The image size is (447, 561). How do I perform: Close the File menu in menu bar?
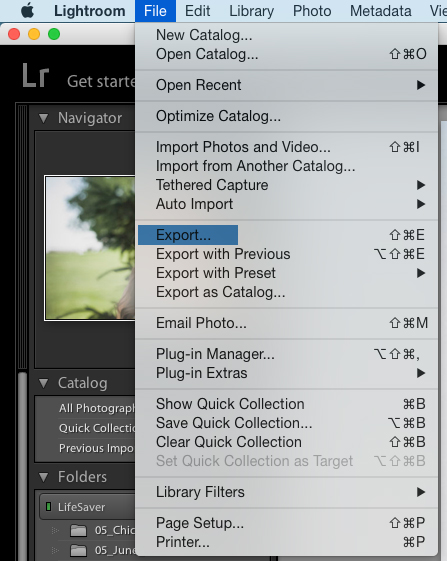pos(155,11)
